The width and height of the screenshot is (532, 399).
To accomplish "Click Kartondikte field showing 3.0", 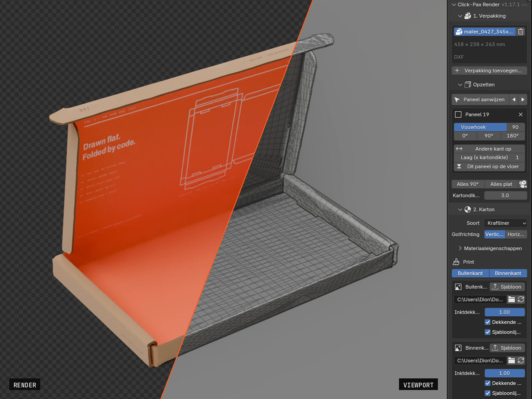I will click(x=505, y=196).
